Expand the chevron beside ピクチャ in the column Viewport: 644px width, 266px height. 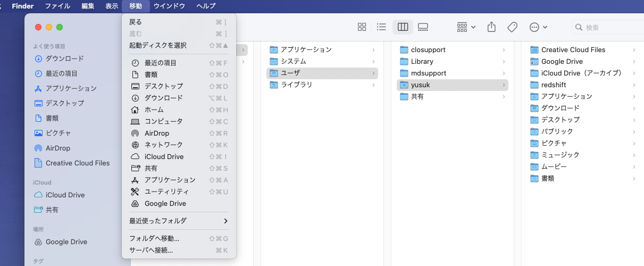[x=634, y=143]
